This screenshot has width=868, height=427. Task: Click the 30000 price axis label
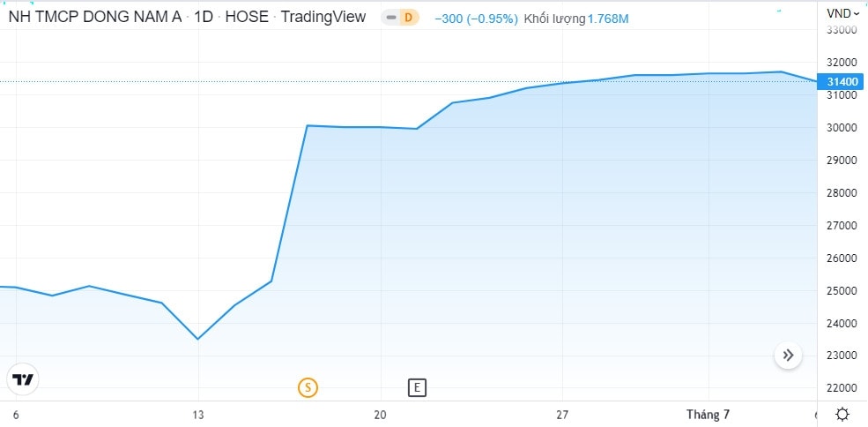(x=842, y=128)
